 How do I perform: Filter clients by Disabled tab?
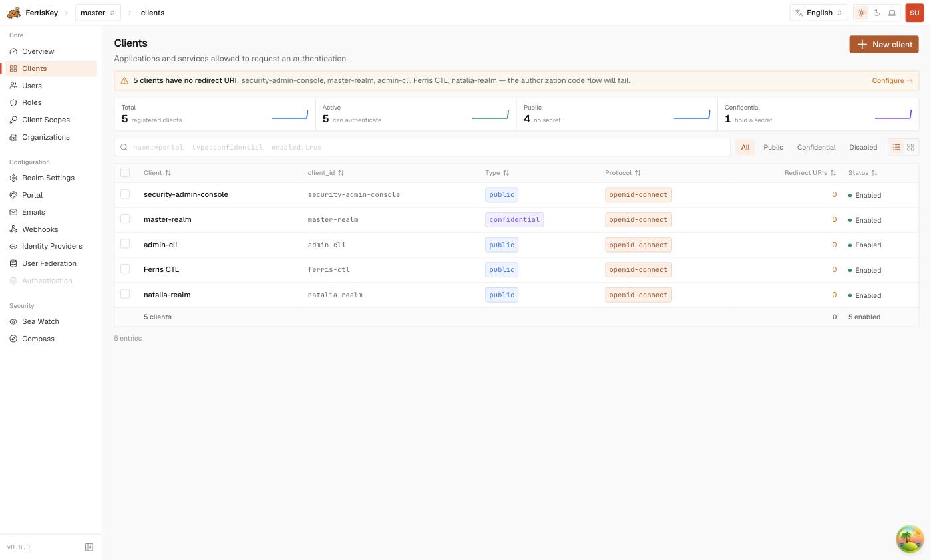863,147
